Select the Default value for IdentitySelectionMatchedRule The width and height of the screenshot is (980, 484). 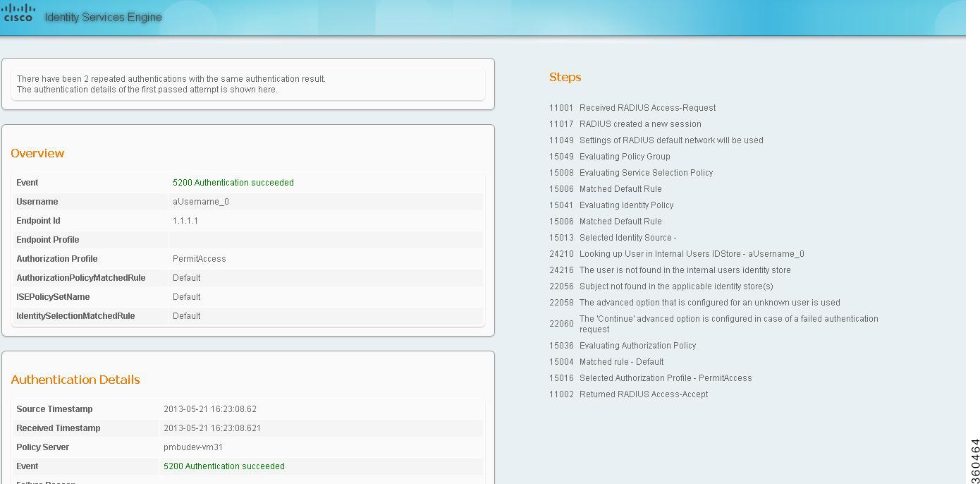pyautogui.click(x=187, y=316)
